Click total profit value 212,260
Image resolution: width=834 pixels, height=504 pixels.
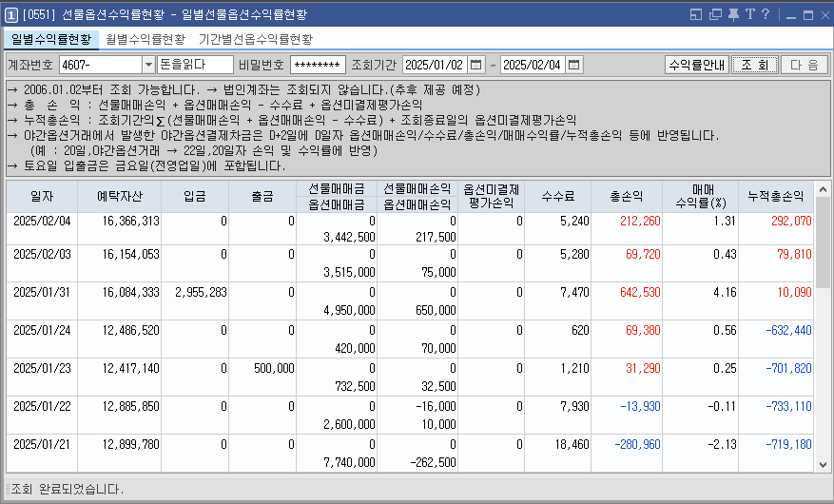coord(640,221)
